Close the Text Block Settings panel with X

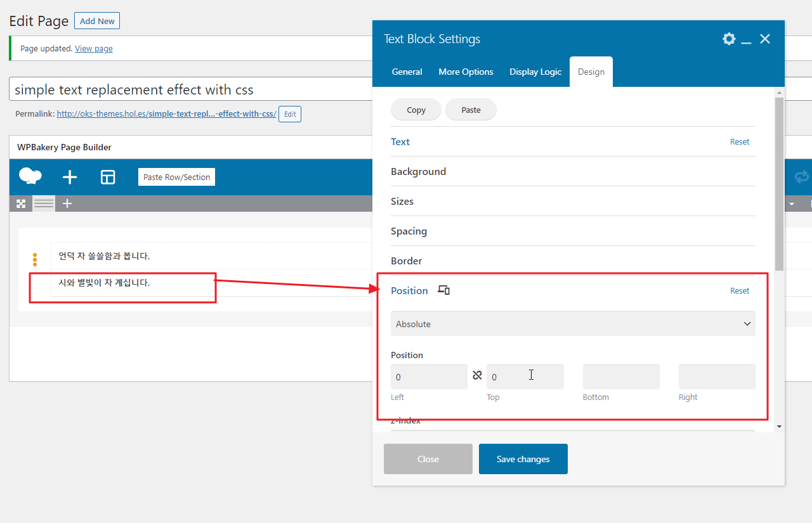point(765,39)
